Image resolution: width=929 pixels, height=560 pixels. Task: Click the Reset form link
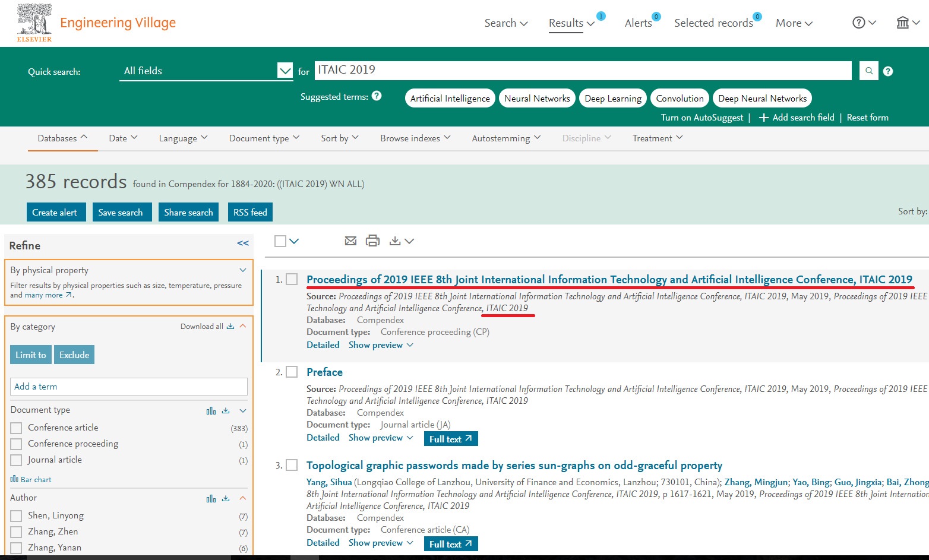click(x=868, y=118)
